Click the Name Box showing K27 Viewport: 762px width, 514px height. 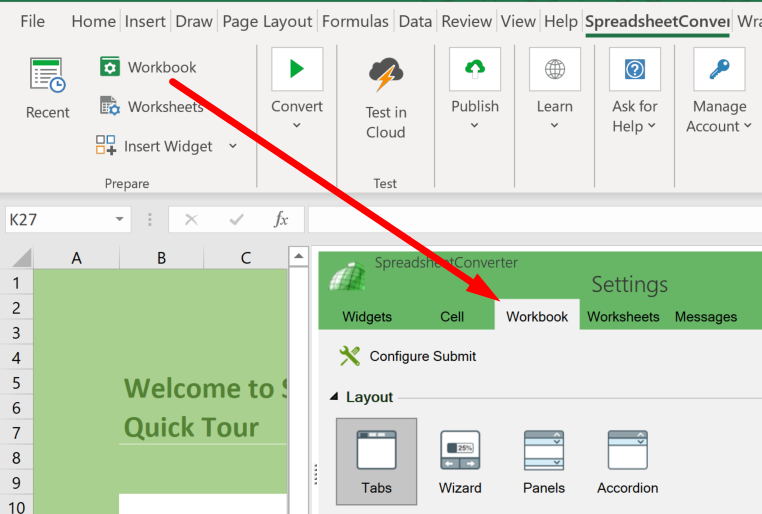click(68, 219)
